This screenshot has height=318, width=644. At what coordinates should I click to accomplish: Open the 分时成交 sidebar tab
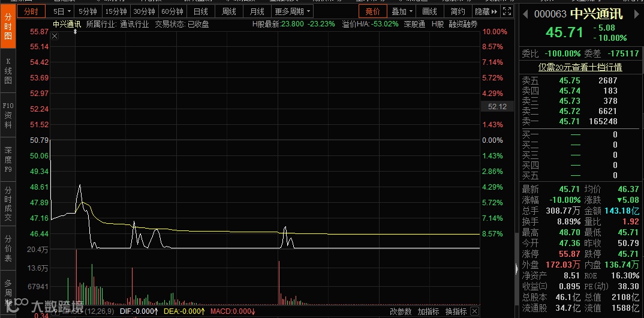(8, 204)
